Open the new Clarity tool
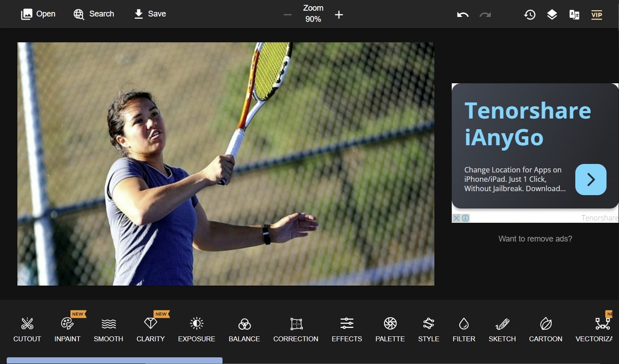This screenshot has height=364, width=619. point(150,330)
